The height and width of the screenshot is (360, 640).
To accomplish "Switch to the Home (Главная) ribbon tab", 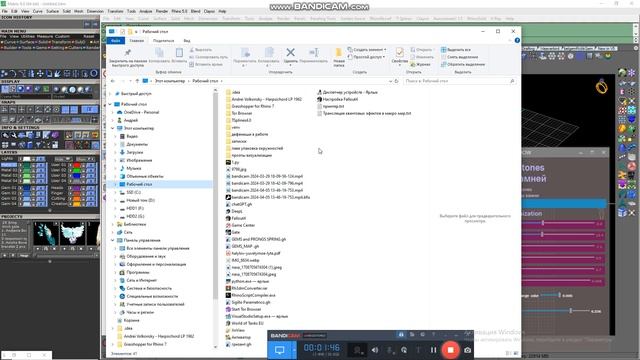I will click(x=137, y=41).
